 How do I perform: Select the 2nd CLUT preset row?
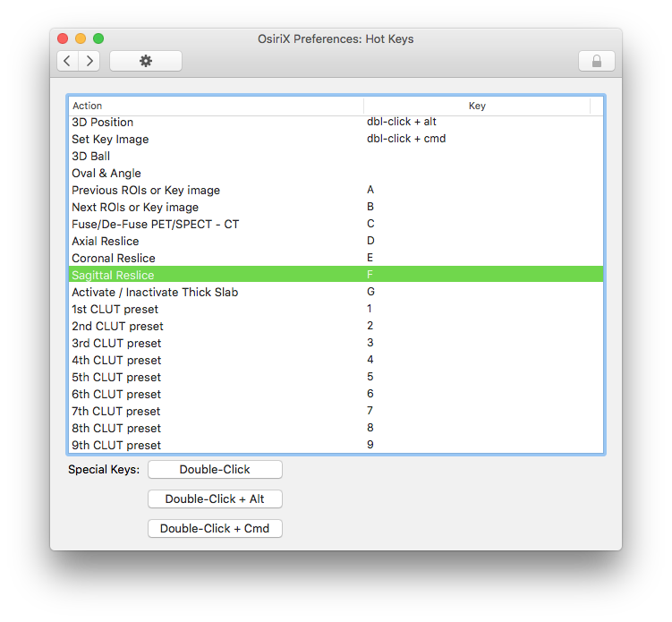(x=336, y=327)
